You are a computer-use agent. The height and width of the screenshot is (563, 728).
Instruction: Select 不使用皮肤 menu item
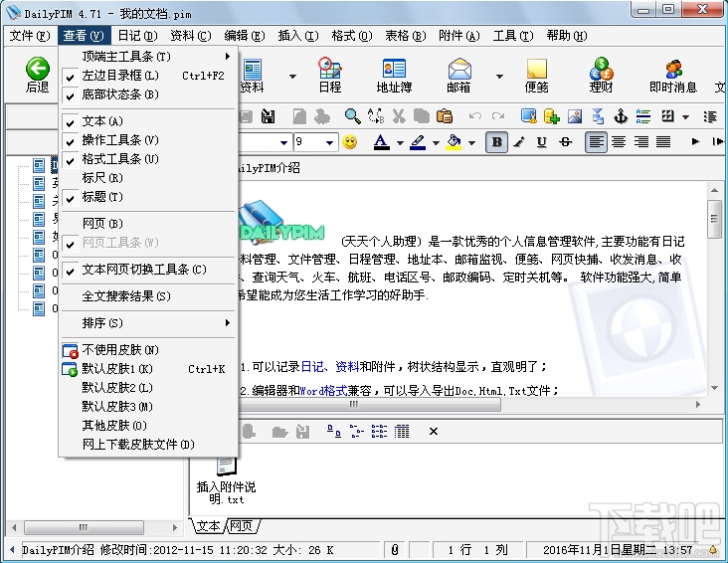(x=148, y=350)
